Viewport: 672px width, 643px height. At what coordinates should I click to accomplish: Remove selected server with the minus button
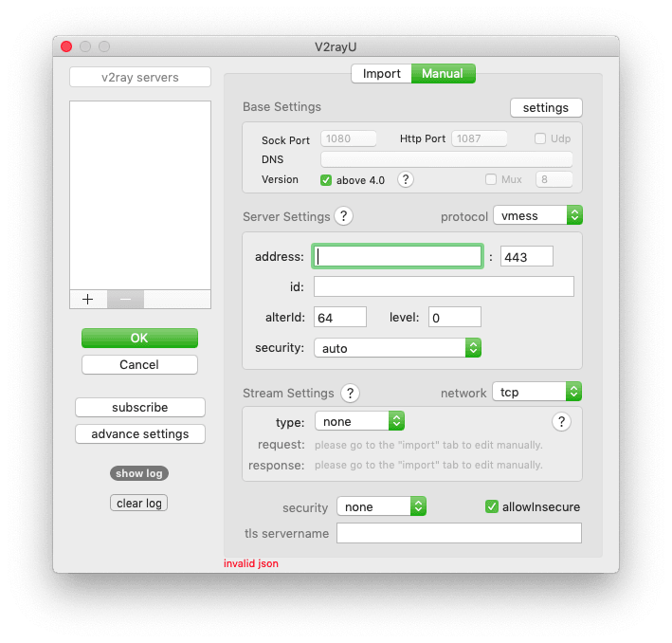click(125, 299)
